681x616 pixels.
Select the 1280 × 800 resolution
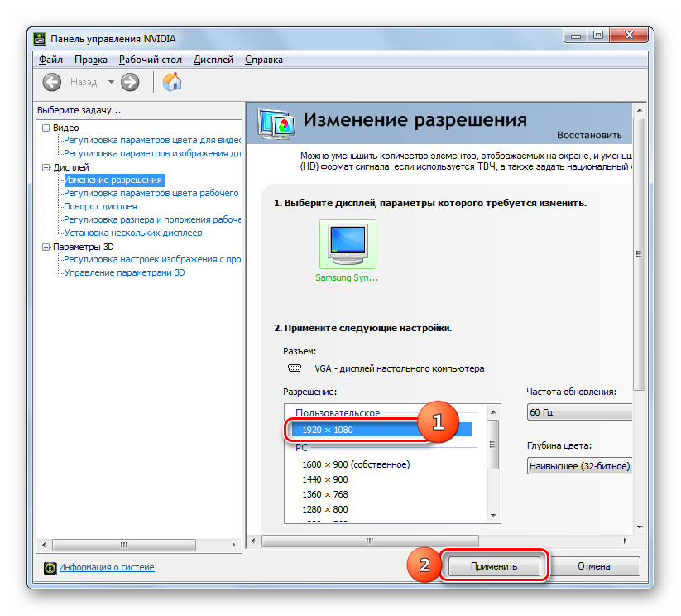325,509
